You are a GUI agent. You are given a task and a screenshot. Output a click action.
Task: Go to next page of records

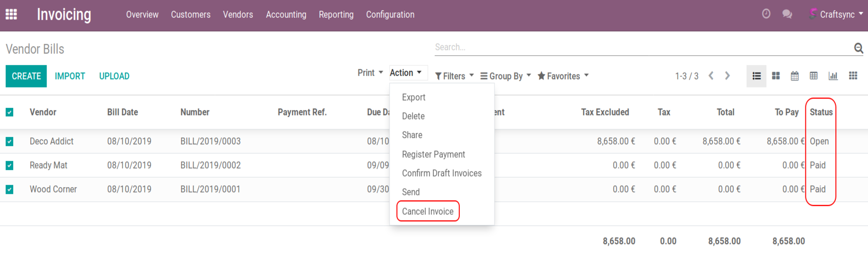click(728, 76)
